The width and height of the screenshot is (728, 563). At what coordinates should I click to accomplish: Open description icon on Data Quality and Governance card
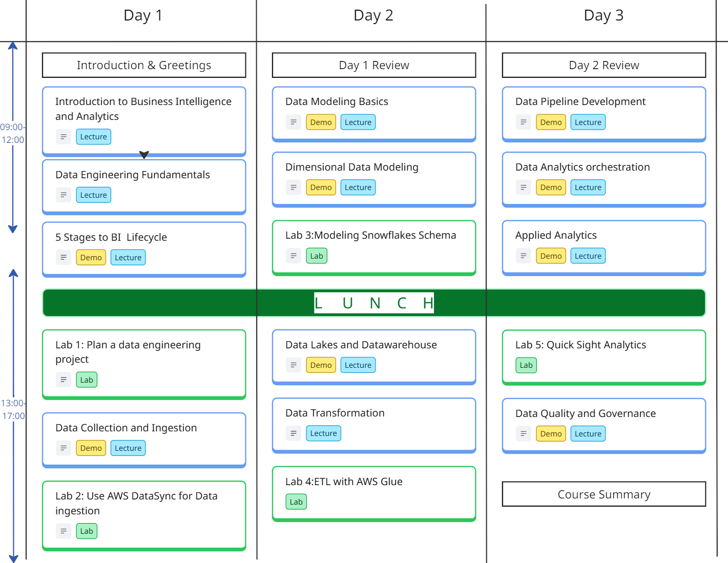(523, 434)
